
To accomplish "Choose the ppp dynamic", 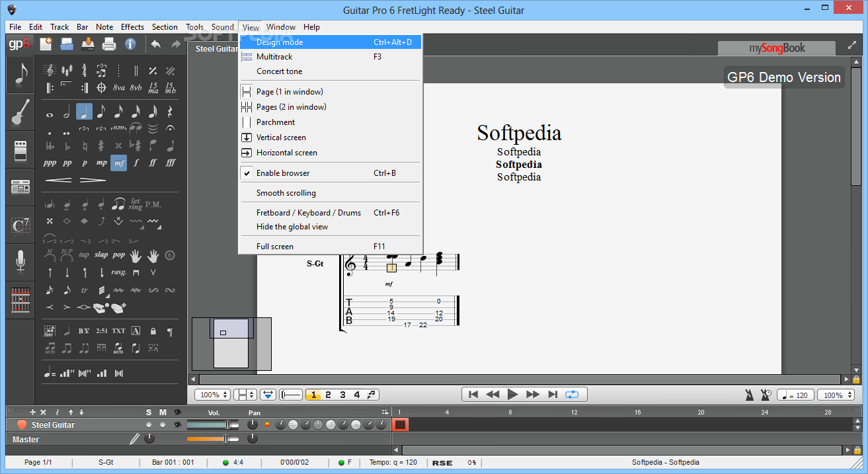I will tap(50, 163).
